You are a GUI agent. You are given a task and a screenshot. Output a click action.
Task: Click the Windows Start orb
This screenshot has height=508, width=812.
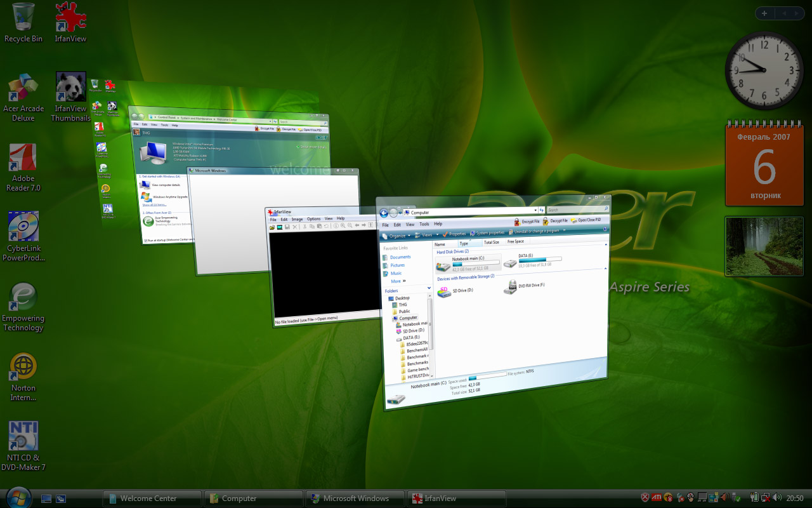17,497
